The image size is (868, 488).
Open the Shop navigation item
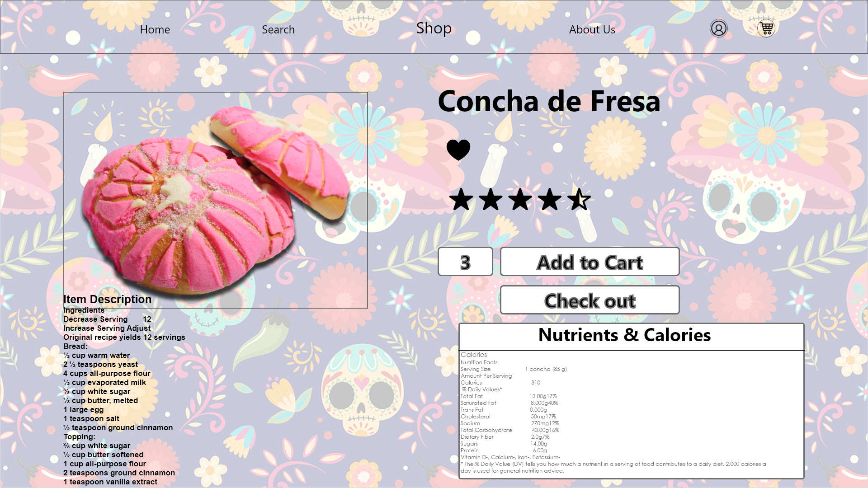pyautogui.click(x=434, y=28)
